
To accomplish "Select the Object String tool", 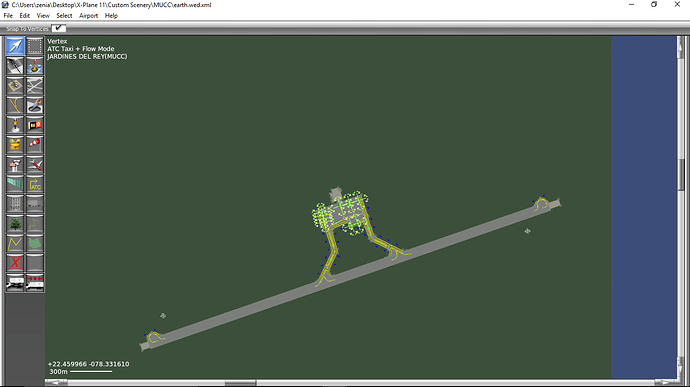I will click(35, 224).
